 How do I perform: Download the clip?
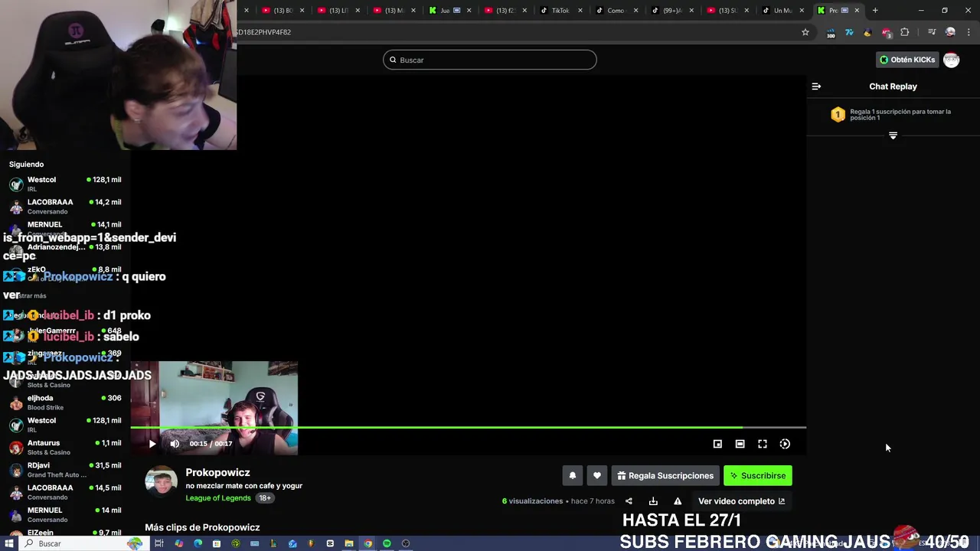(653, 501)
